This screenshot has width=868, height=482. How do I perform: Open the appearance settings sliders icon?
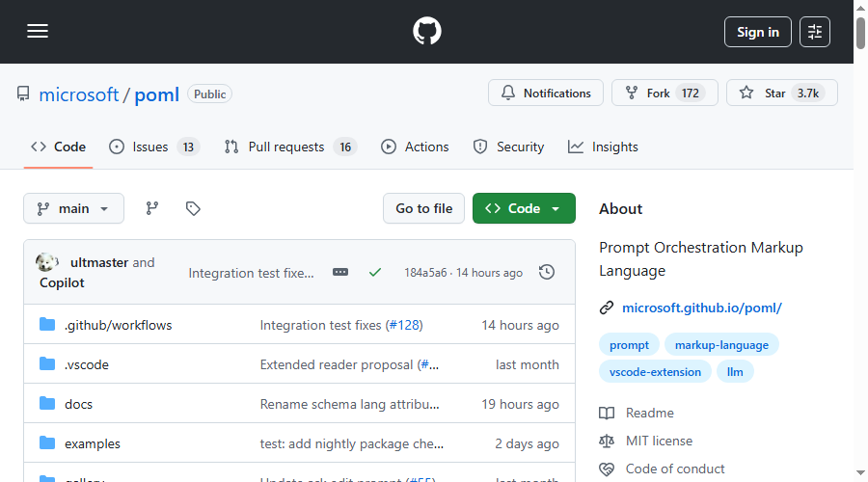(x=814, y=32)
